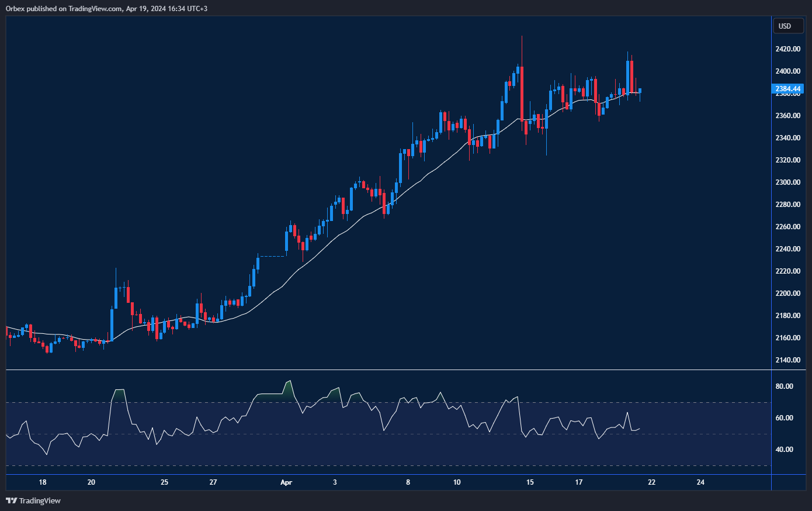Viewport: 812px width, 511px height.
Task: Click the 2140.00 price label
Action: pos(787,360)
